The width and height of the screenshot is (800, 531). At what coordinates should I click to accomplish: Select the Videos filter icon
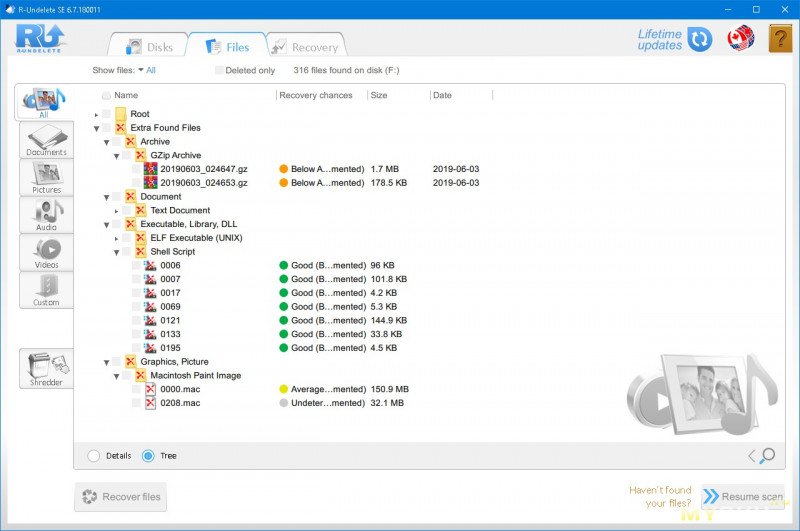tap(46, 252)
